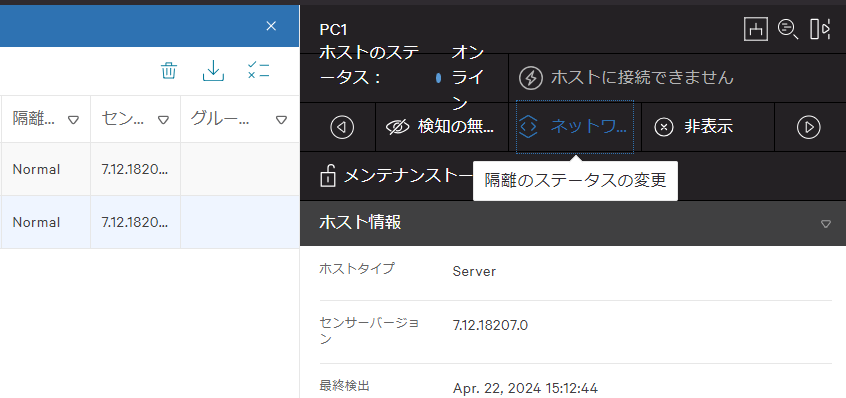Click next arrow in action bar
The width and height of the screenshot is (846, 398).
pos(809,127)
